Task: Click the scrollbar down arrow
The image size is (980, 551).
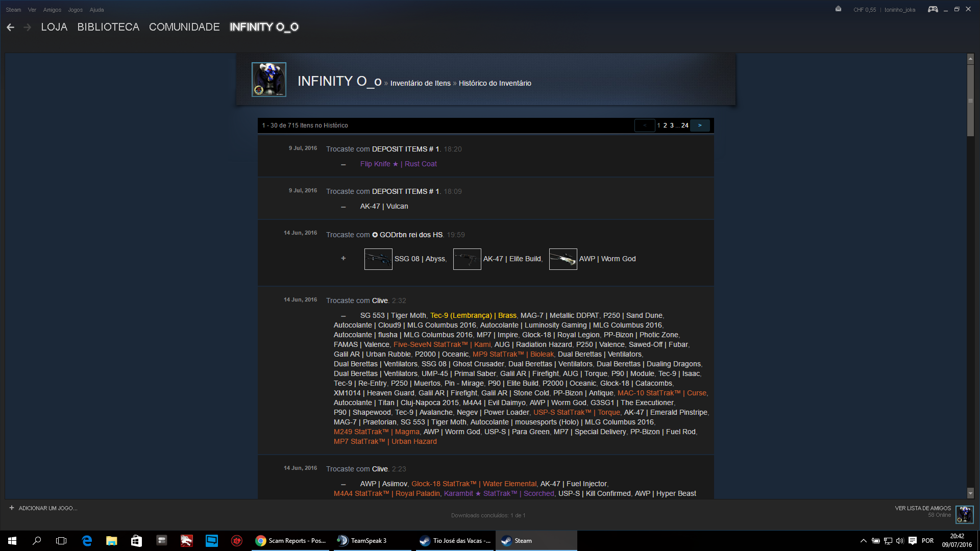Action: coord(970,493)
